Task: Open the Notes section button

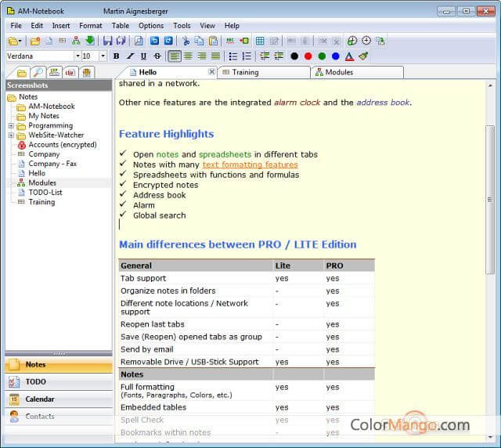Action: click(59, 364)
